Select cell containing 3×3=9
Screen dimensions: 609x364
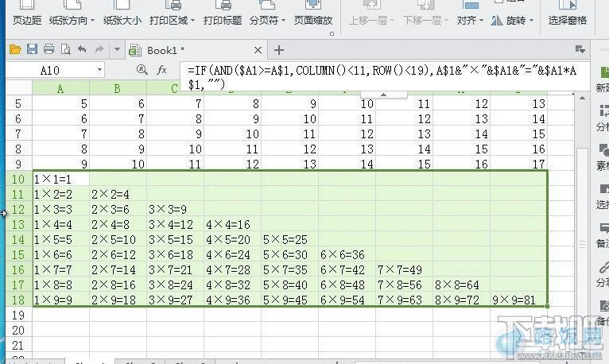pyautogui.click(x=175, y=210)
